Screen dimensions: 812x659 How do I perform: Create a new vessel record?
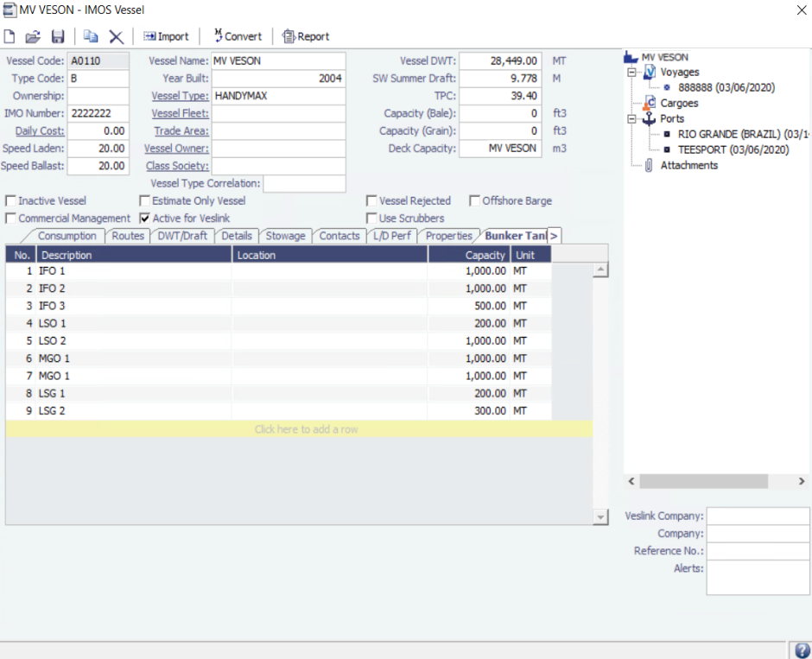10,36
